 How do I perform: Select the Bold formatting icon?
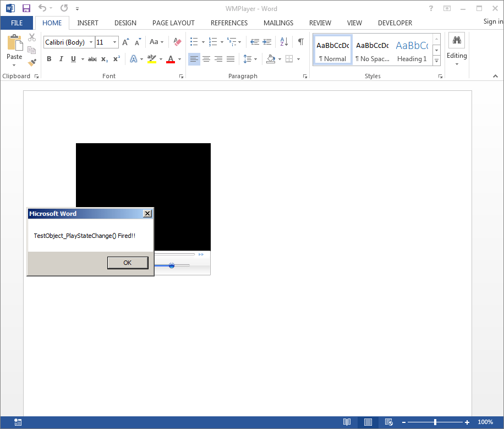coord(49,58)
